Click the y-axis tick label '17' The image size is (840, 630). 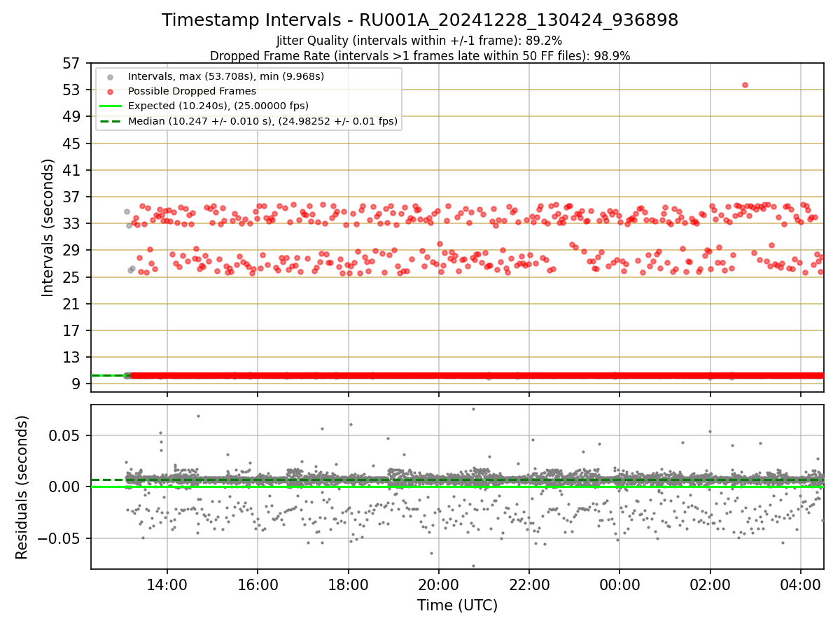pyautogui.click(x=71, y=330)
